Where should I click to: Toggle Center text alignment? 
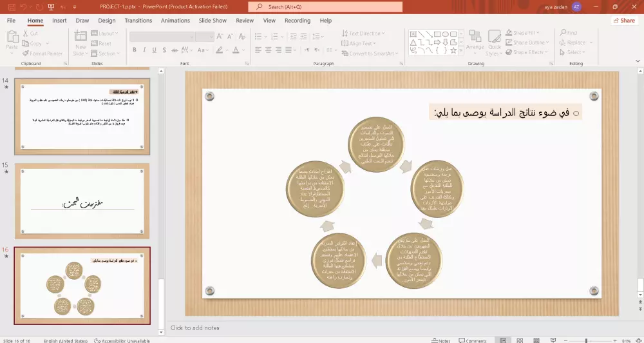click(x=268, y=50)
